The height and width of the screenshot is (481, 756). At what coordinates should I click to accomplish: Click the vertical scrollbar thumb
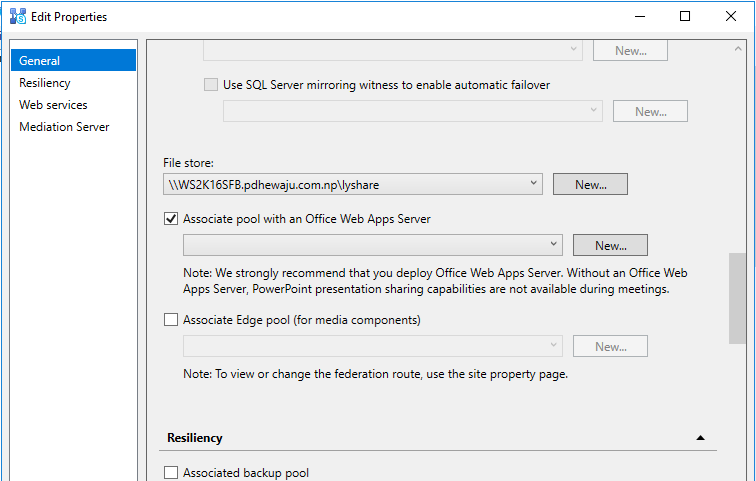737,298
